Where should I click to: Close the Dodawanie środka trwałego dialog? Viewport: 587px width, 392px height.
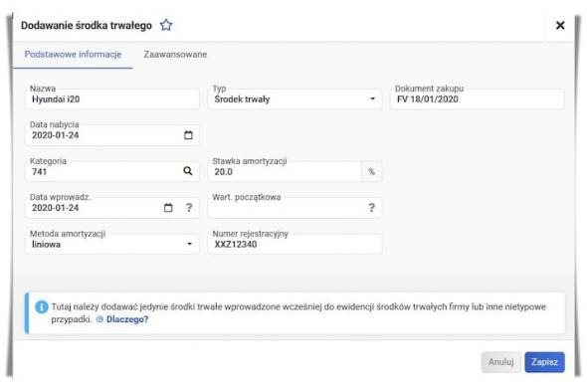[560, 25]
